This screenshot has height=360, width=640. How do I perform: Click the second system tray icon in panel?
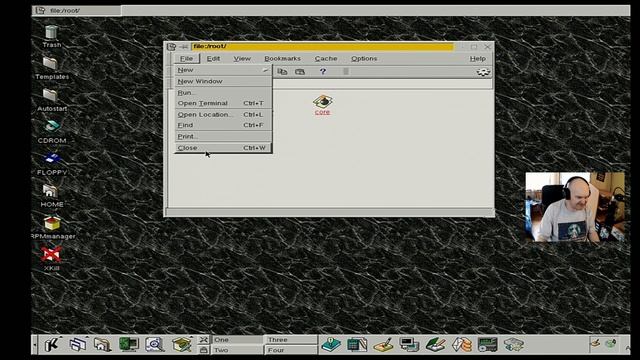pos(611,344)
